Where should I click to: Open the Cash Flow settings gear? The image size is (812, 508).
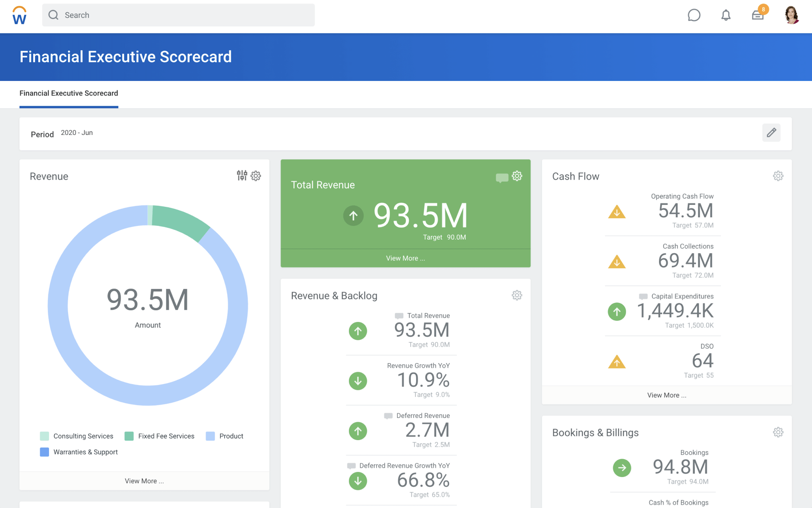point(778,176)
